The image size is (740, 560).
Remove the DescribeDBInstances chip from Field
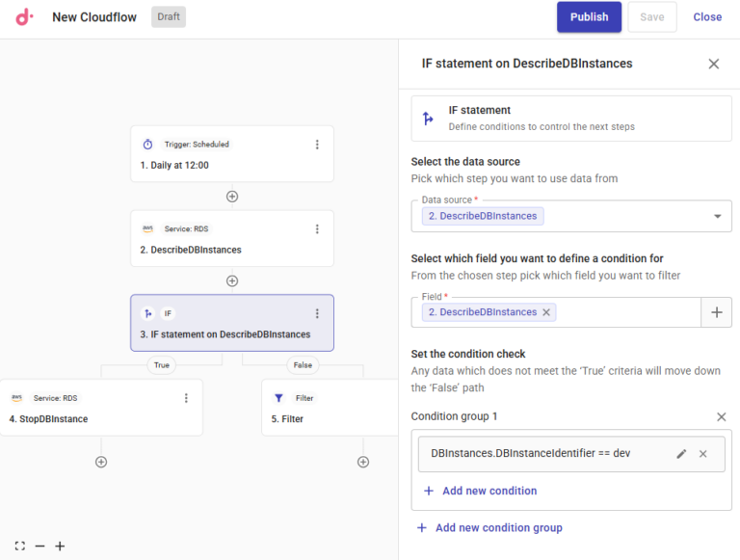pyautogui.click(x=546, y=312)
